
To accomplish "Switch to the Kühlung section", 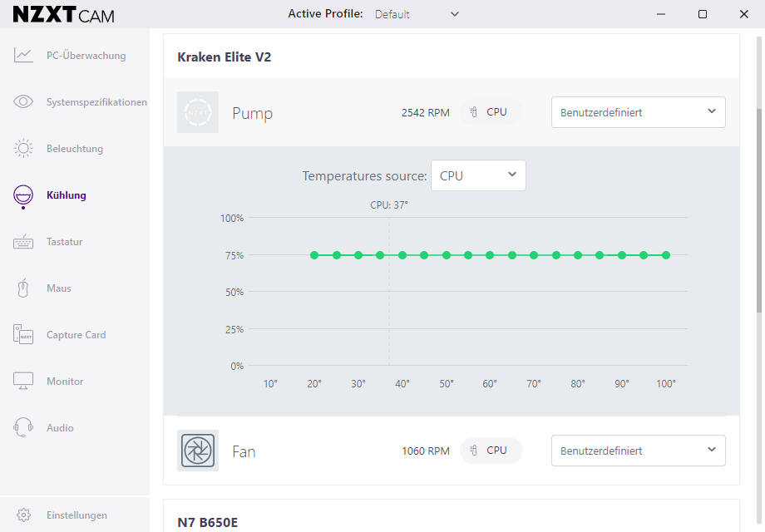I will pyautogui.click(x=66, y=195).
